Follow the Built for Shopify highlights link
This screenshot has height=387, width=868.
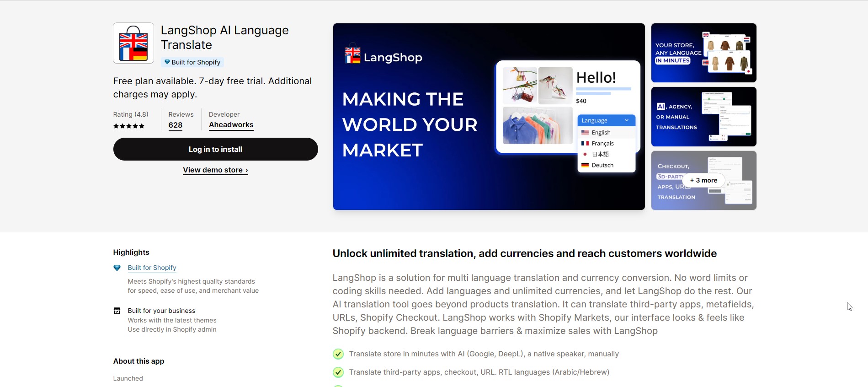pos(152,268)
